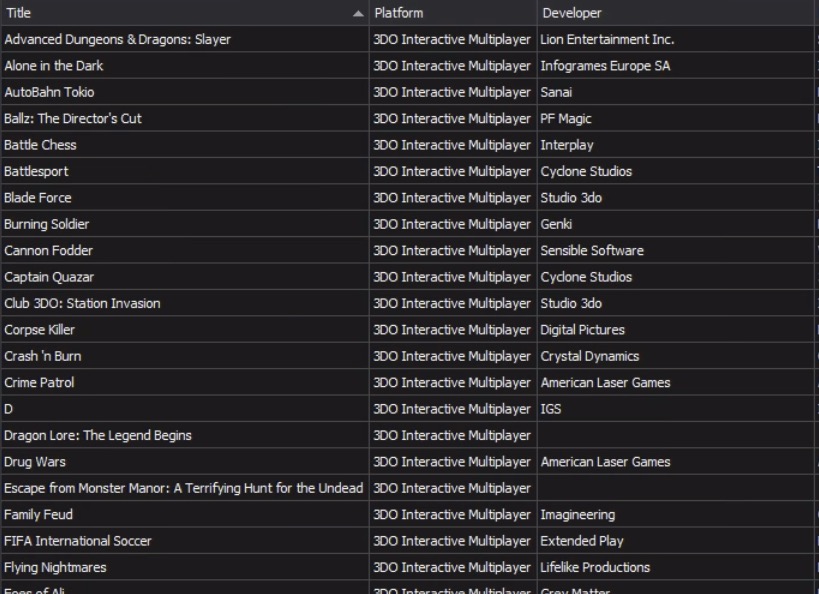This screenshot has height=594, width=819.
Task: Click platform cell in Cannon Fodder row
Action: 452,251
